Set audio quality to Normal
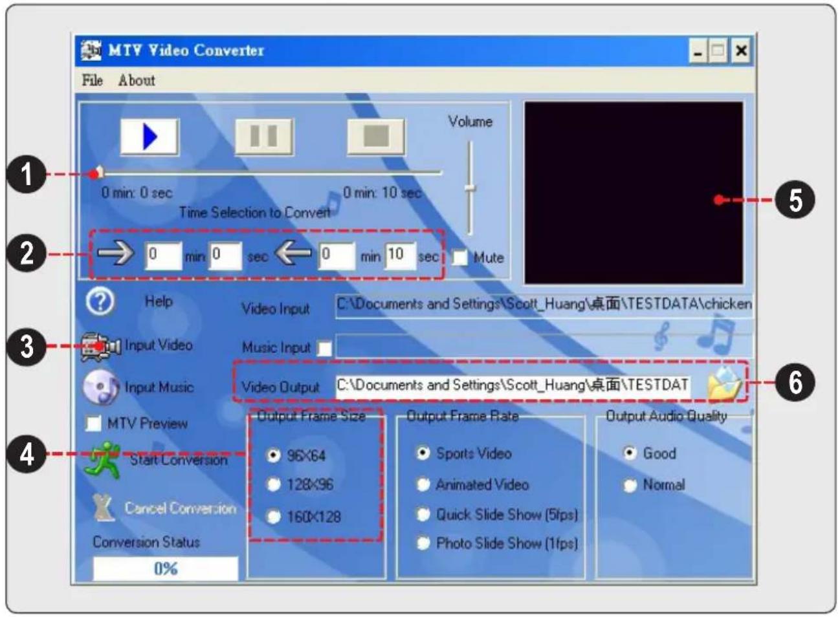This screenshot has height=617, width=840. point(630,485)
